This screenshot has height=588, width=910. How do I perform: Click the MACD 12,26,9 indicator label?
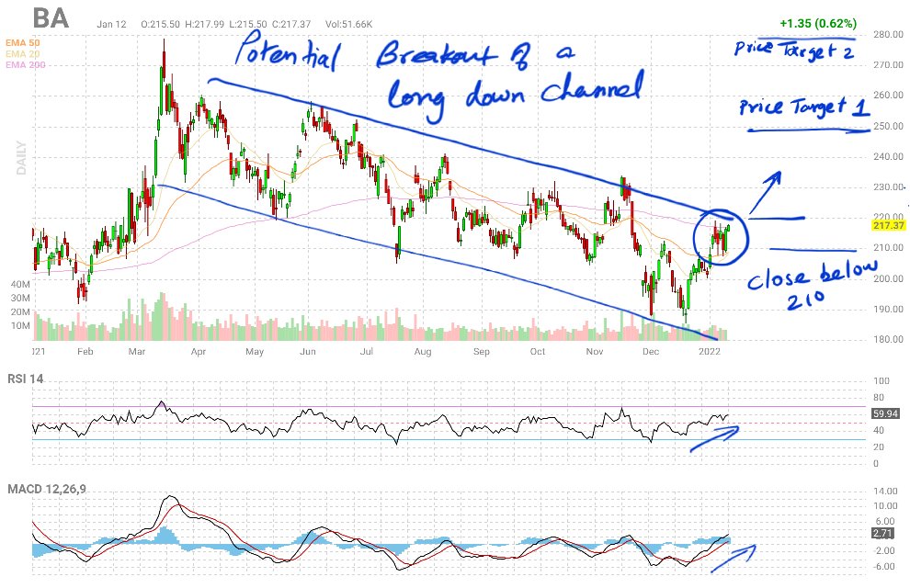pyautogui.click(x=47, y=489)
